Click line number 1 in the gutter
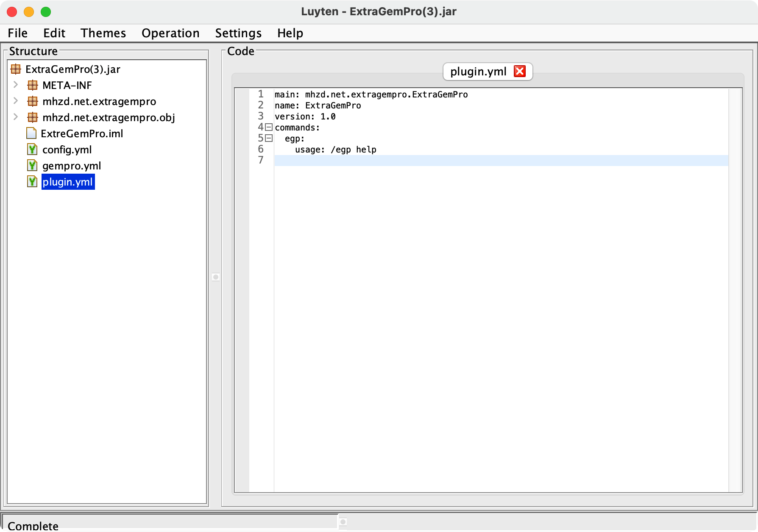 click(x=261, y=94)
